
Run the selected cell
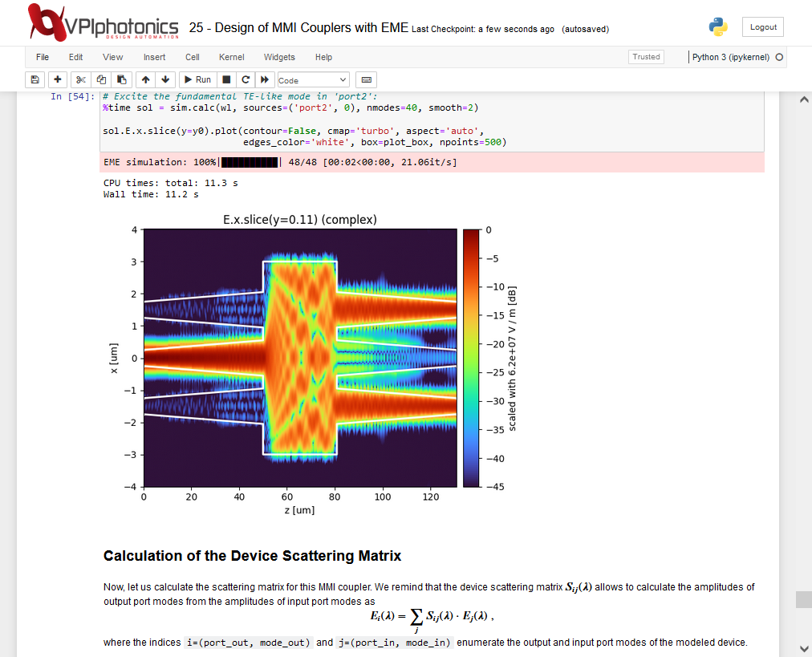click(197, 79)
